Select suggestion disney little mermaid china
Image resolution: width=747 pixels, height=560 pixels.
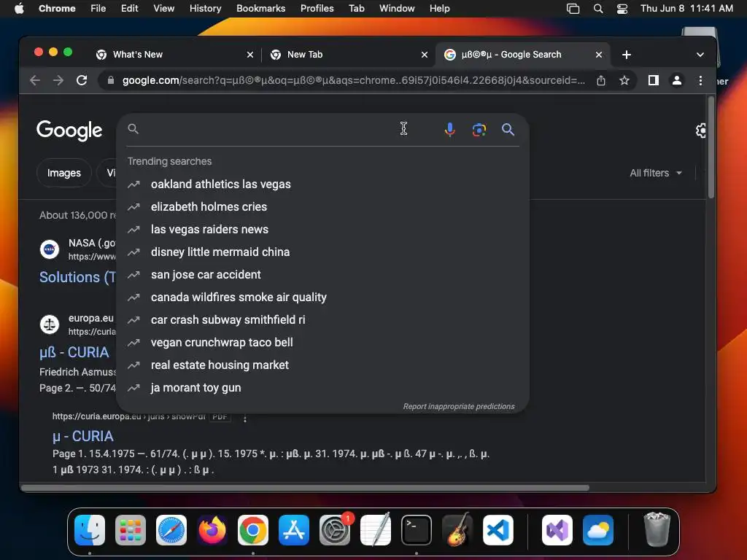click(x=322, y=252)
